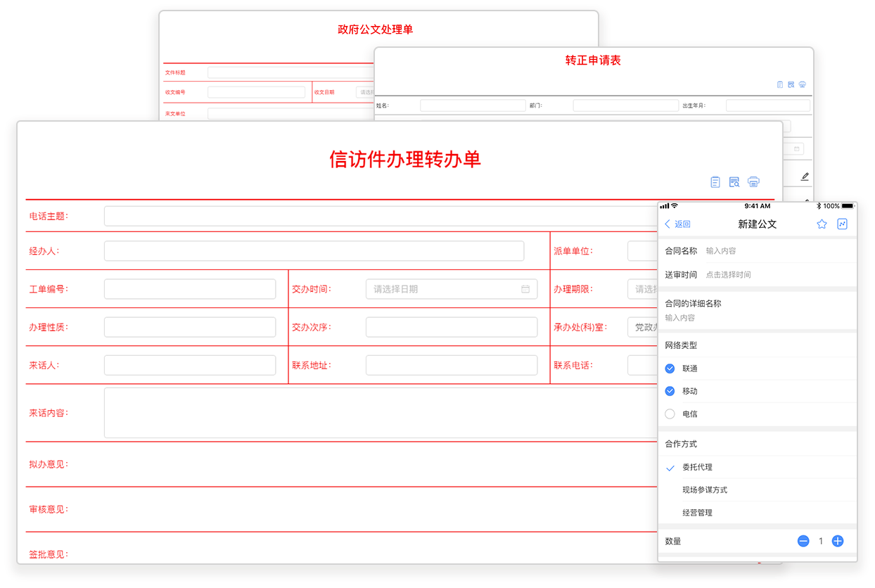Uncheck the 联通 network type checkbox
The width and height of the screenshot is (875, 588).
tap(670, 369)
